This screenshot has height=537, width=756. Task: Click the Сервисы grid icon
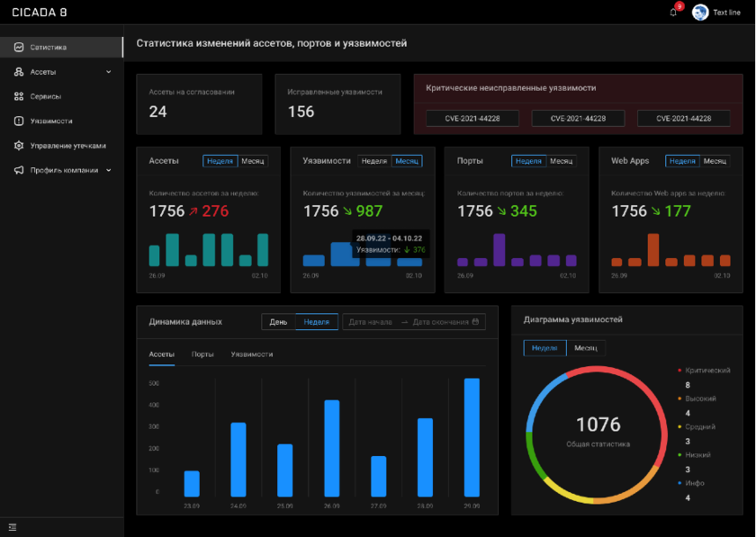[x=19, y=96]
